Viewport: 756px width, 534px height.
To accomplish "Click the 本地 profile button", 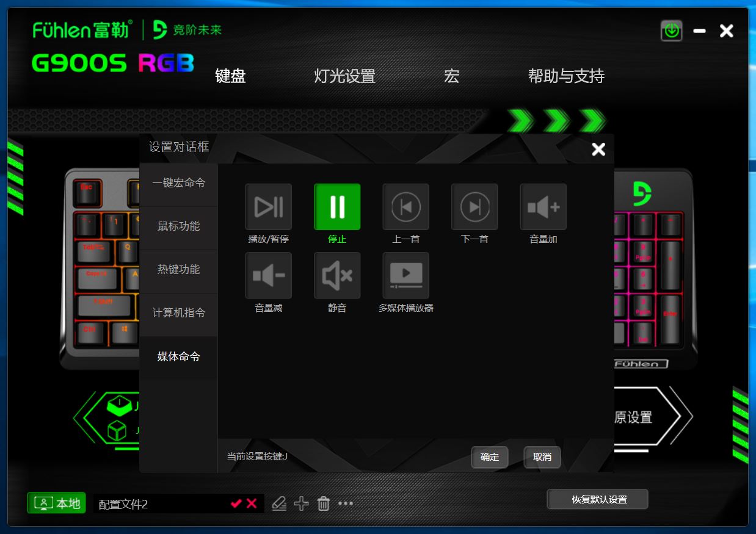I will 57,503.
